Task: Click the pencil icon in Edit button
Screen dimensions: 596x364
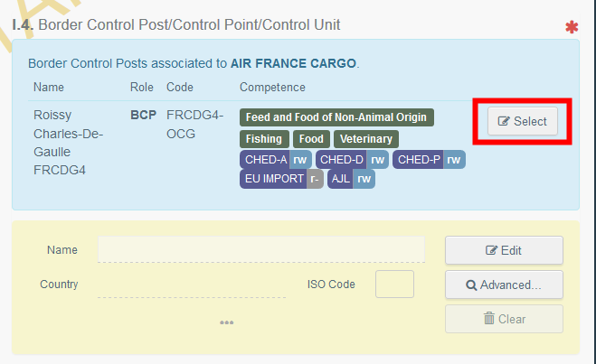Action: coord(491,250)
